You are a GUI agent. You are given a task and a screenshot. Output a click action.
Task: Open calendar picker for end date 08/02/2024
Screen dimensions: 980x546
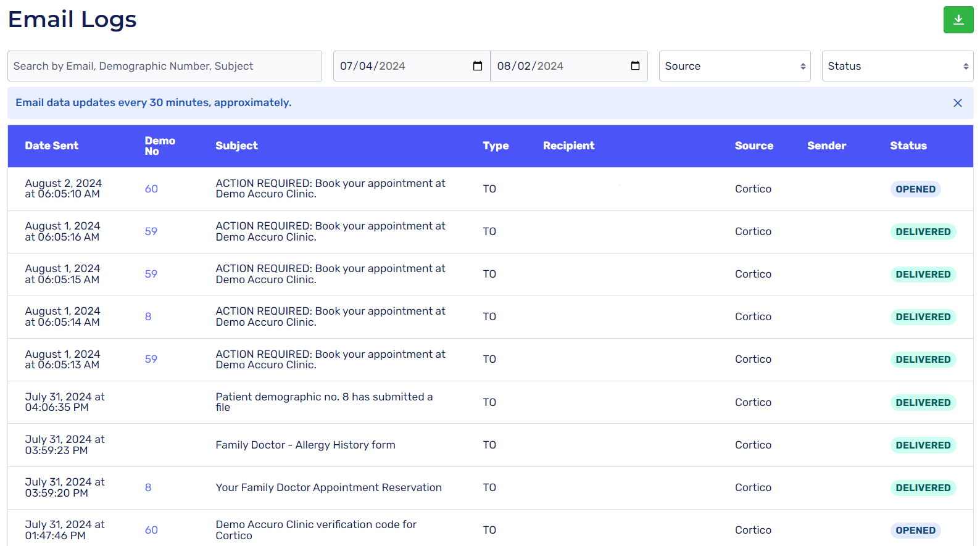point(635,66)
